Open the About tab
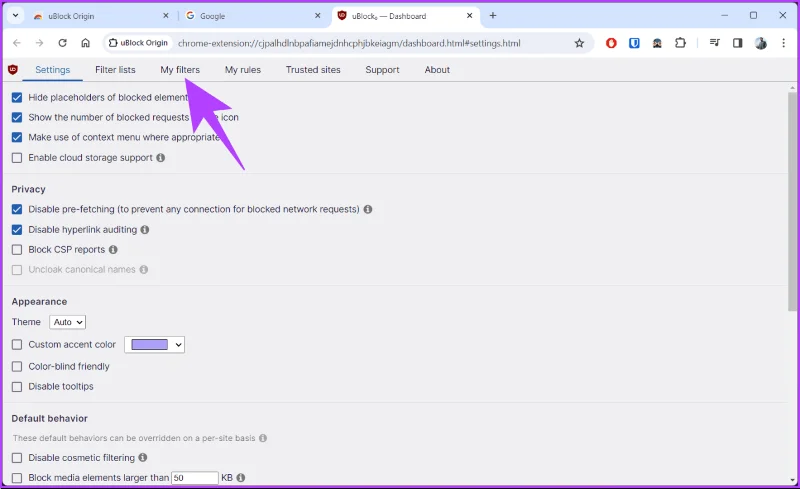This screenshot has height=489, width=800. pyautogui.click(x=437, y=70)
